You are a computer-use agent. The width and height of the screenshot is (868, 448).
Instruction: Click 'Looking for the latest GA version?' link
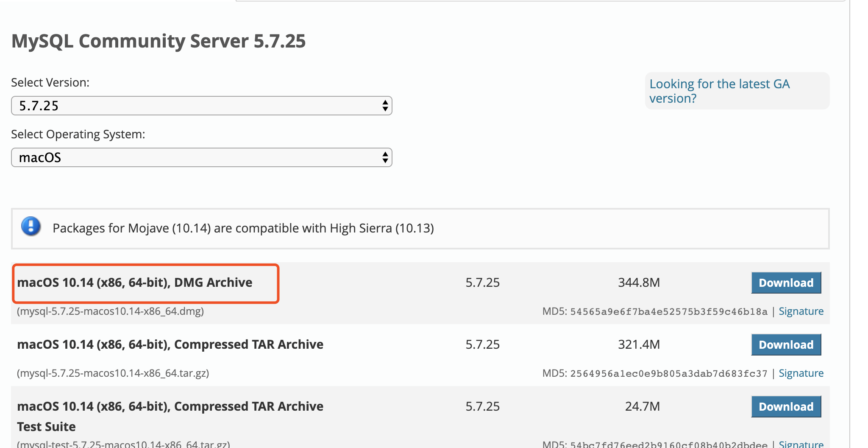click(719, 91)
